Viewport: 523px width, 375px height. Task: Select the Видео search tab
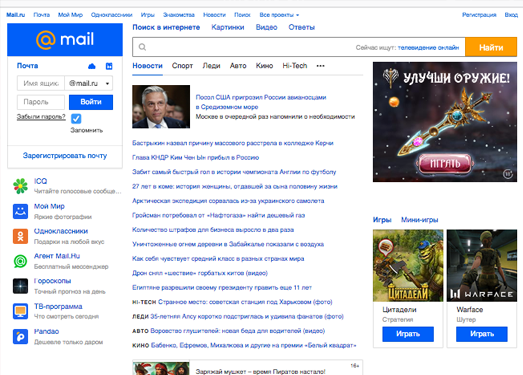[267, 27]
